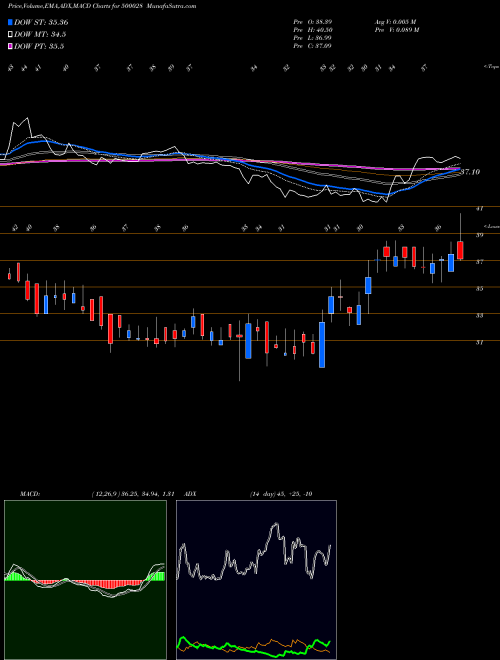Click the 37.10 EMA price label

[470, 172]
